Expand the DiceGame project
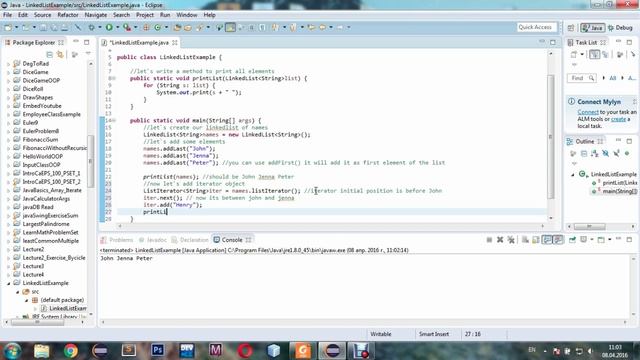Image resolution: width=640 pixels, height=360 pixels. pos(9,72)
